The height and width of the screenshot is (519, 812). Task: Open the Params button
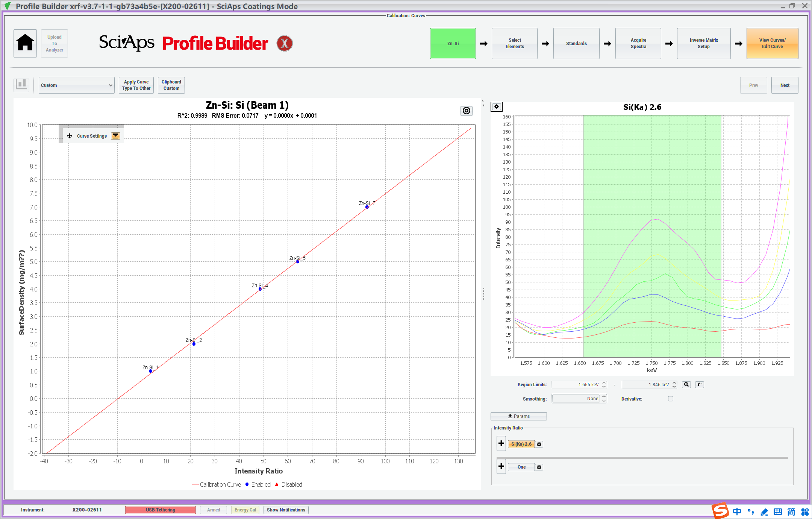(x=518, y=416)
